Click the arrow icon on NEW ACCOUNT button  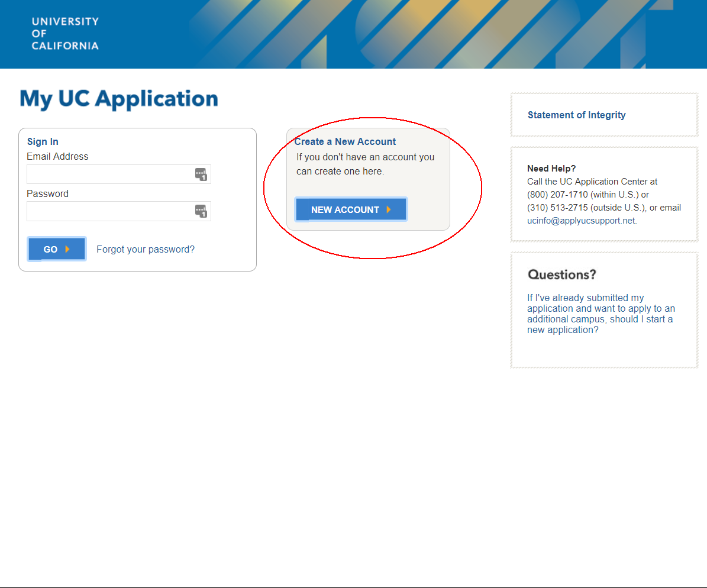click(389, 209)
